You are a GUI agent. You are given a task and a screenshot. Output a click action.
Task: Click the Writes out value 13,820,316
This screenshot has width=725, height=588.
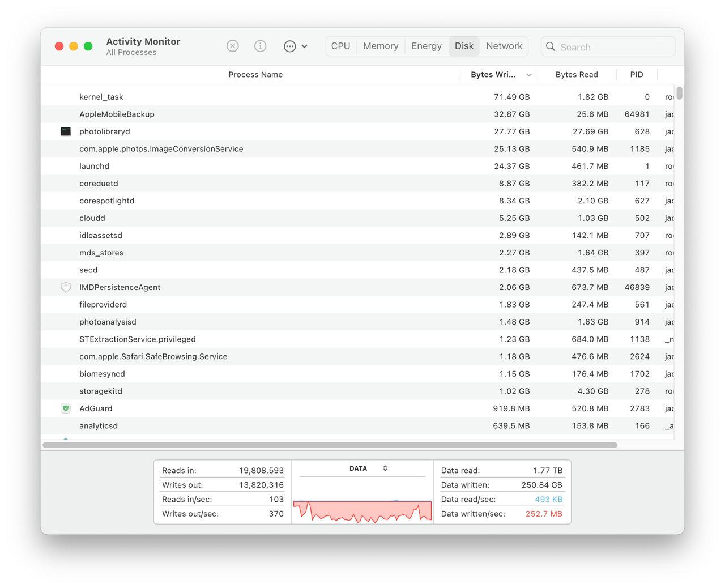click(x=261, y=485)
